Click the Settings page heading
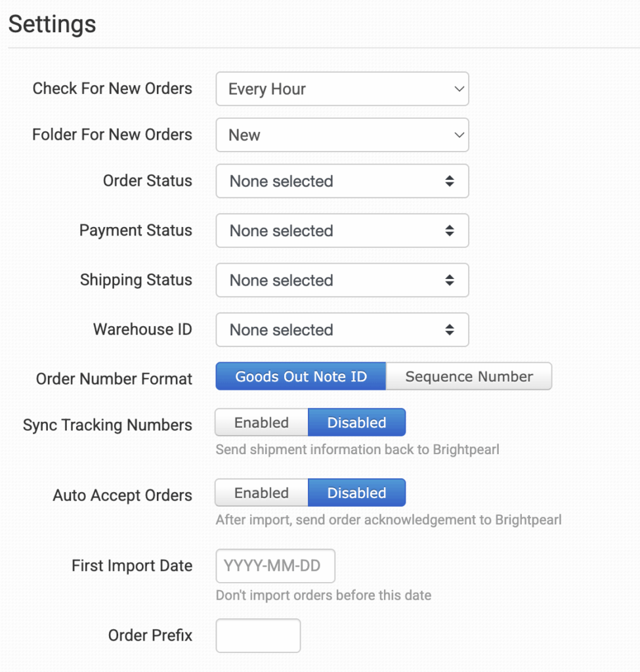The height and width of the screenshot is (672, 640). click(x=52, y=24)
